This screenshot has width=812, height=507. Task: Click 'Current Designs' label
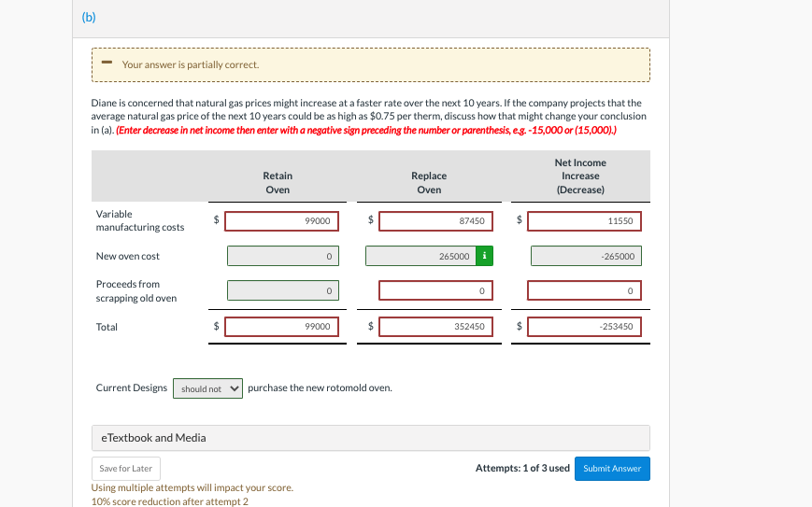pos(132,388)
